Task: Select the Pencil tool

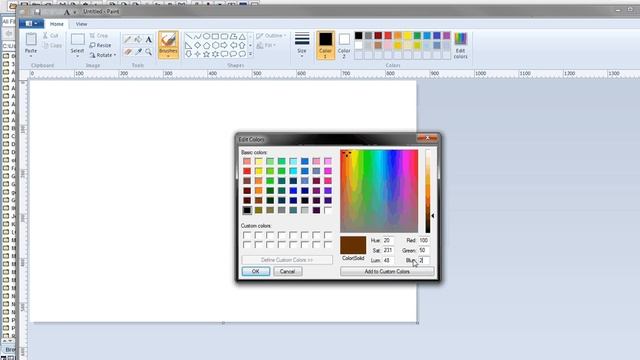Action: pyautogui.click(x=127, y=40)
